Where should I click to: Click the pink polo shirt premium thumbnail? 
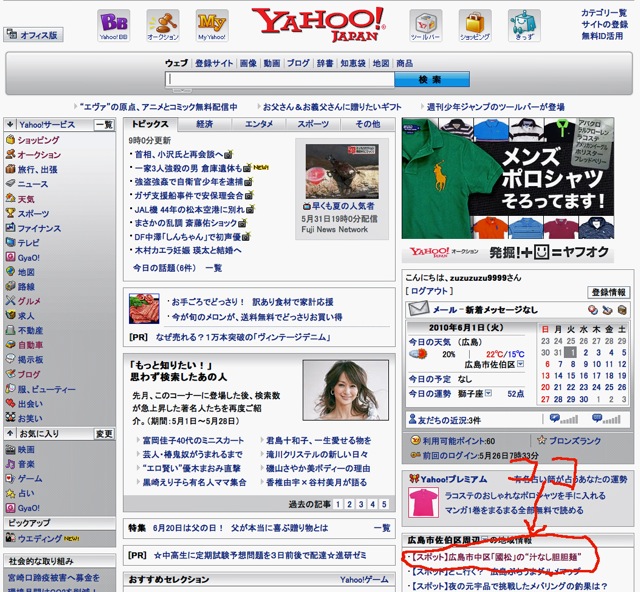[x=423, y=503]
